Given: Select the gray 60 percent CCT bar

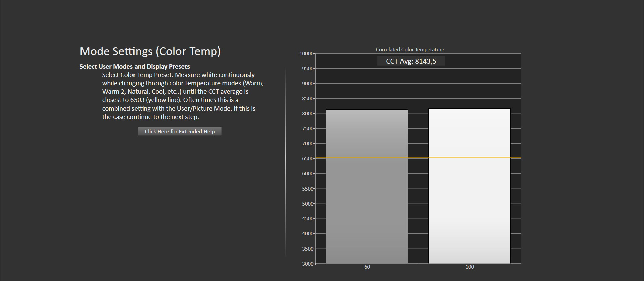Looking at the screenshot, I should [367, 186].
